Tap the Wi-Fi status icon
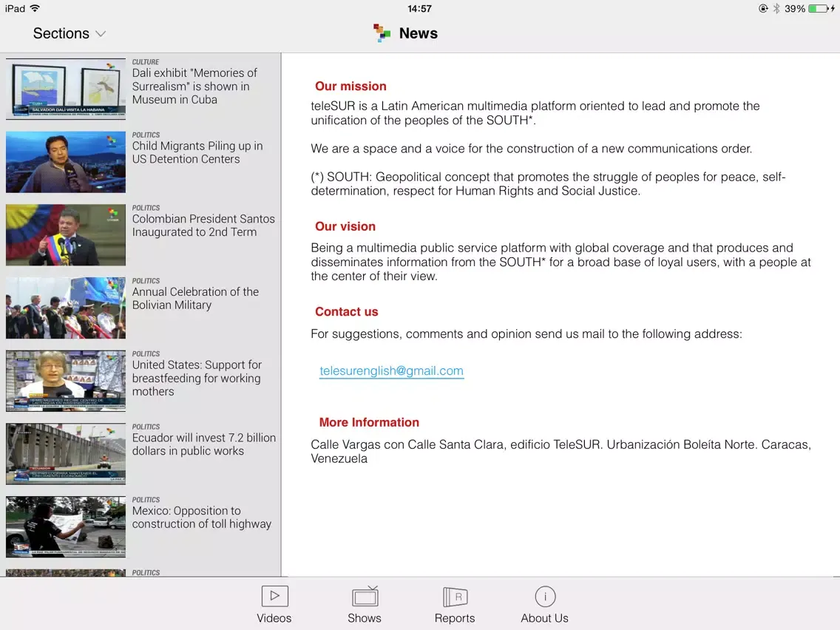840x630 pixels. [x=35, y=8]
